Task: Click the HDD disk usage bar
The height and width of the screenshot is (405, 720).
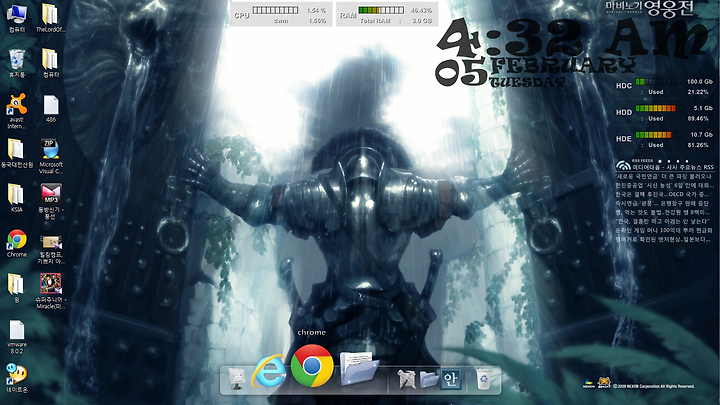Action: tap(656, 108)
